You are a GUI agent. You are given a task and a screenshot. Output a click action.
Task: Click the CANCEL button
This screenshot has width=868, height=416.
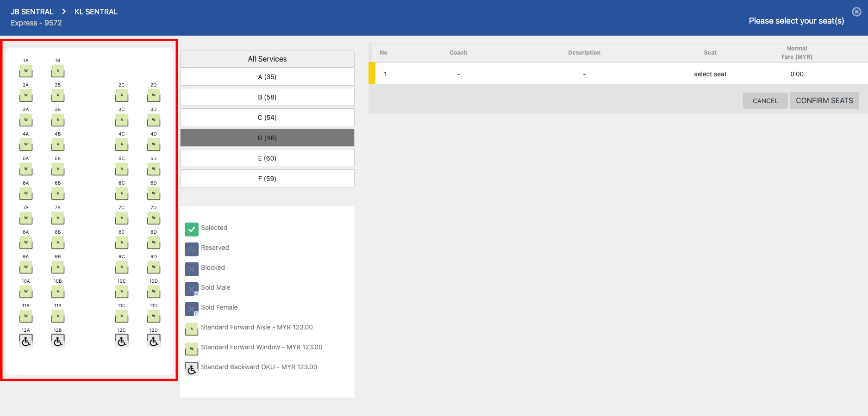(765, 101)
